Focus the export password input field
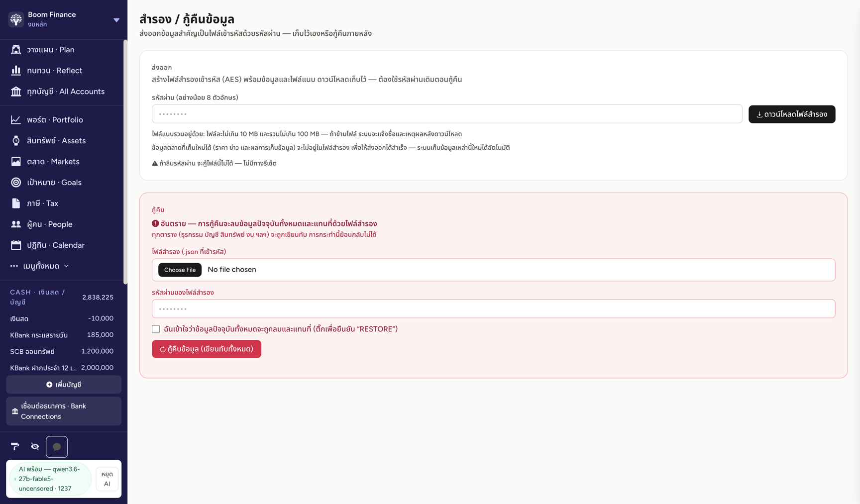Viewport: 860px width, 504px height. click(x=447, y=114)
